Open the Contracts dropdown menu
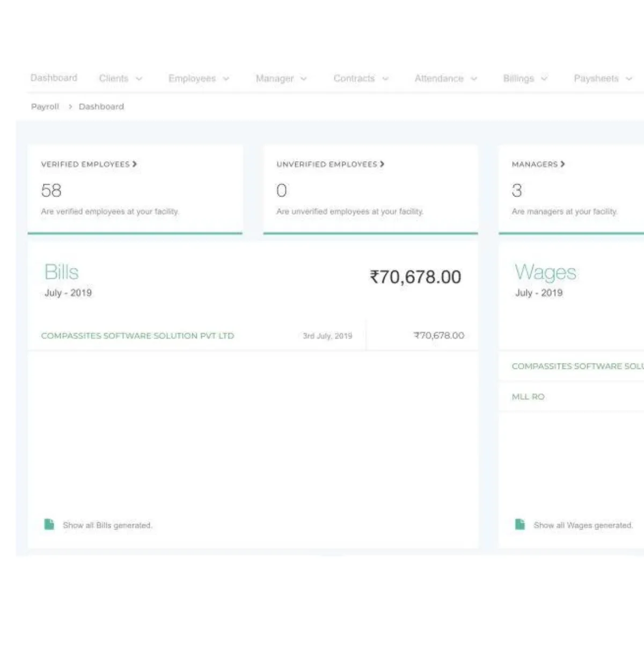This screenshot has width=644, height=668. [x=360, y=78]
